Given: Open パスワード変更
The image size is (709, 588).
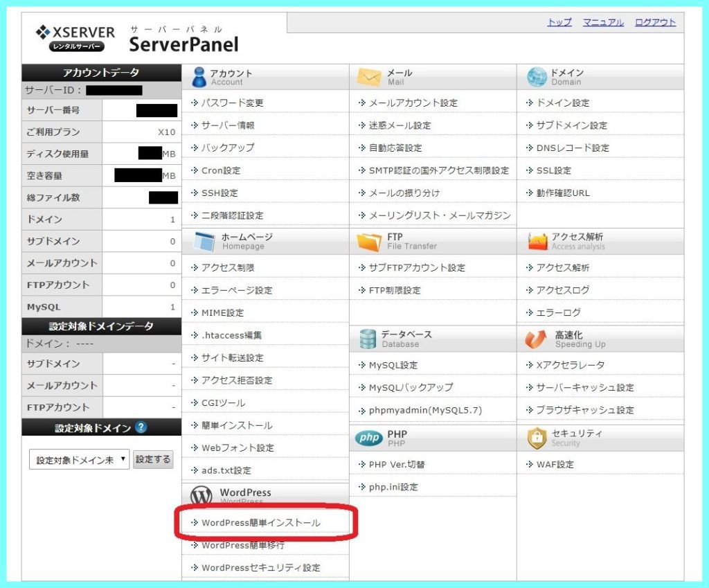Looking at the screenshot, I should coord(232,103).
